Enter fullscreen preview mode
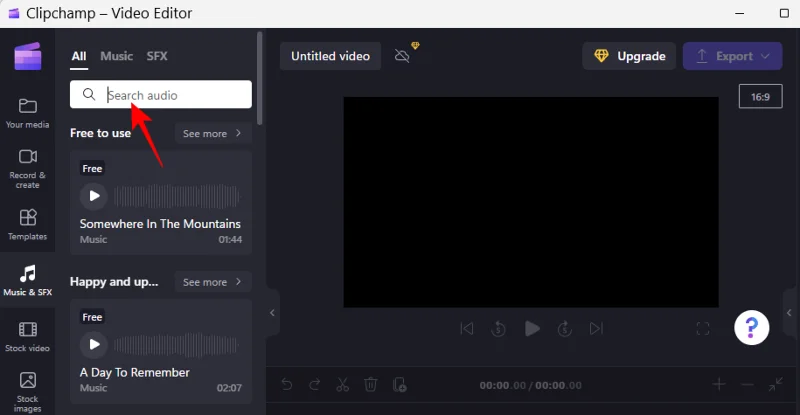This screenshot has width=800, height=415. [x=703, y=329]
